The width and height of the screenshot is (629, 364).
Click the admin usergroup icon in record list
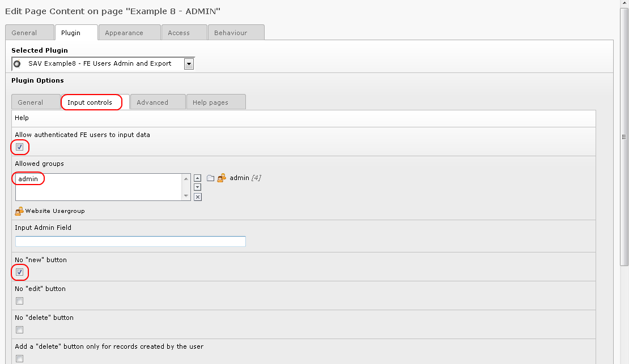coord(222,178)
